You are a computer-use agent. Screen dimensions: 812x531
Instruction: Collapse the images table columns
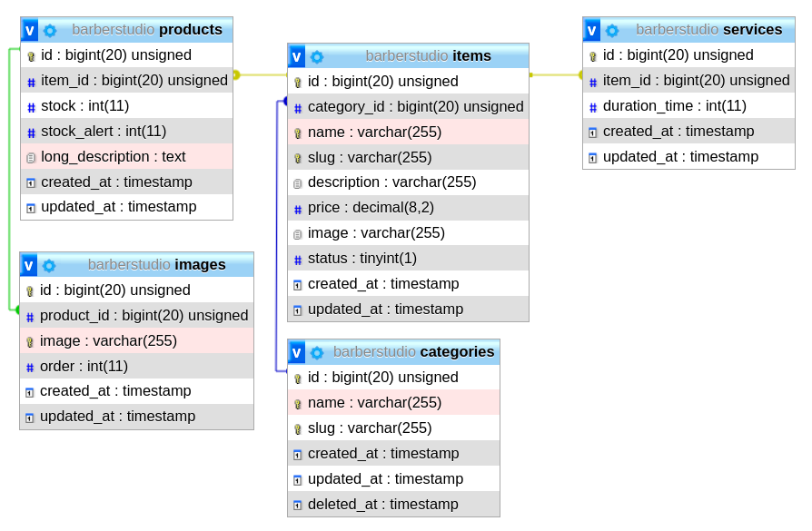(x=29, y=265)
